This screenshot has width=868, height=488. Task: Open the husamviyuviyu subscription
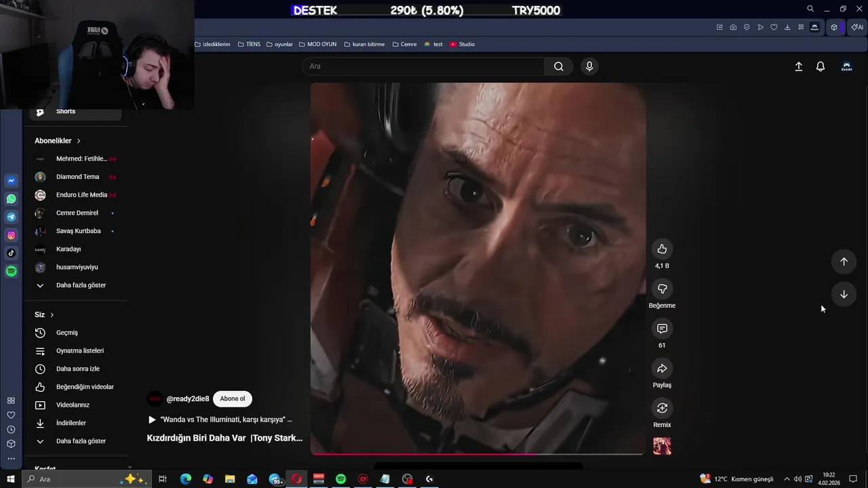75,267
